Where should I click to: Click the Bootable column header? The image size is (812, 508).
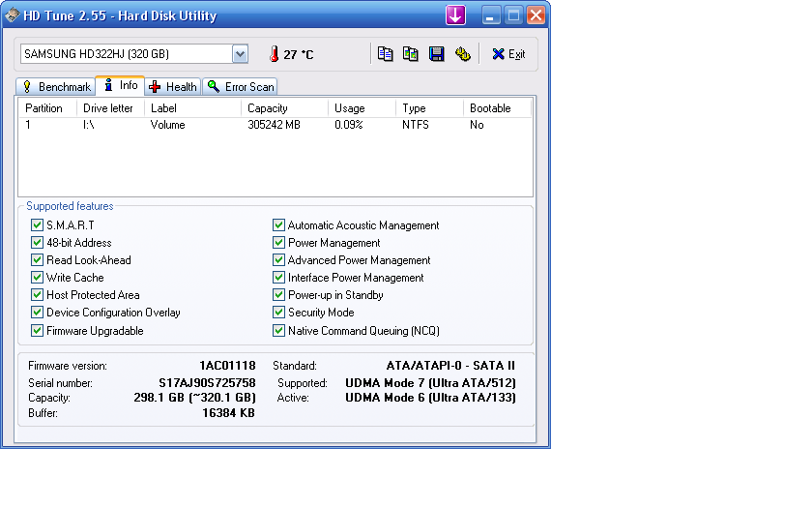pyautogui.click(x=497, y=108)
